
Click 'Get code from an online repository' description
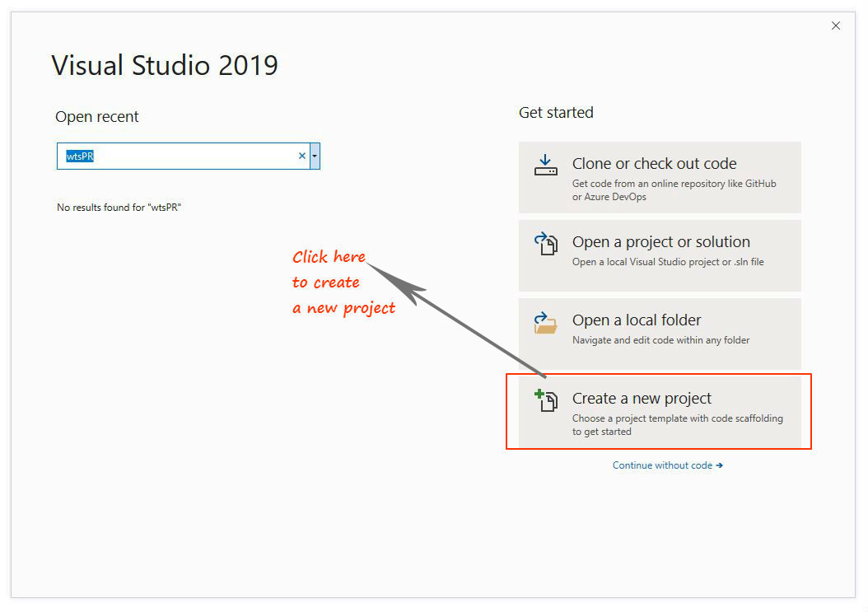[x=674, y=190]
